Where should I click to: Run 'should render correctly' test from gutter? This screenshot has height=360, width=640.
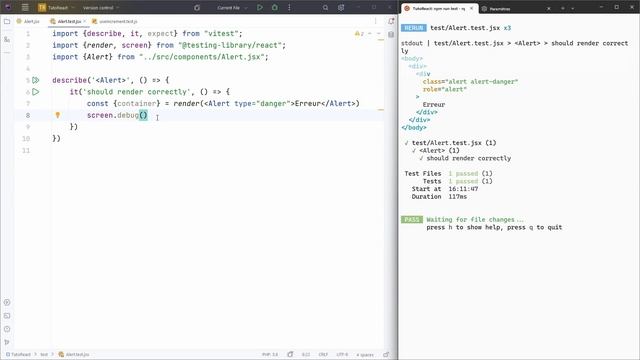(x=36, y=92)
